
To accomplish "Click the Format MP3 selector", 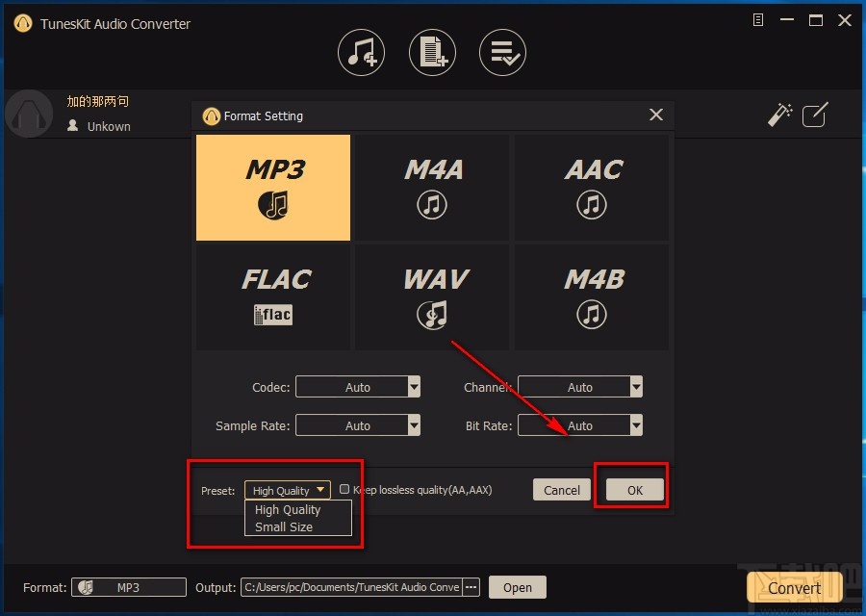I will tap(129, 587).
